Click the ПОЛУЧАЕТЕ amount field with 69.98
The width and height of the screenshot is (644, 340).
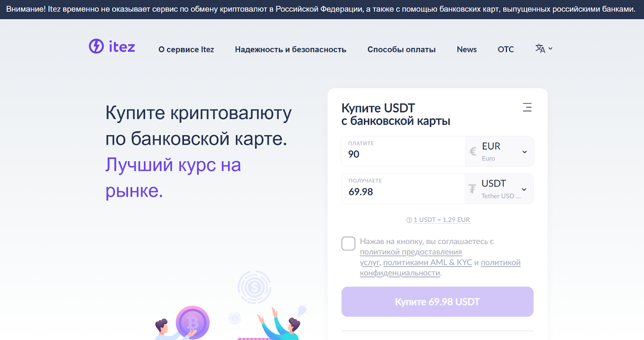point(403,189)
